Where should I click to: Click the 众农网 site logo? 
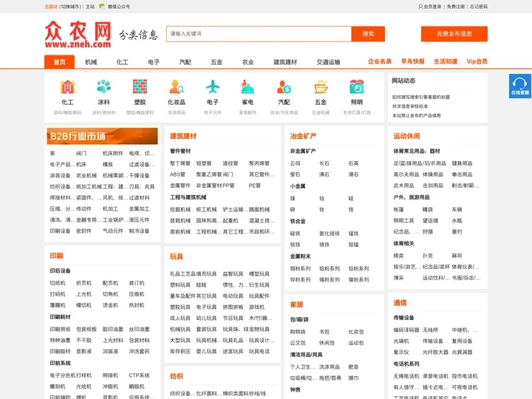[78, 34]
